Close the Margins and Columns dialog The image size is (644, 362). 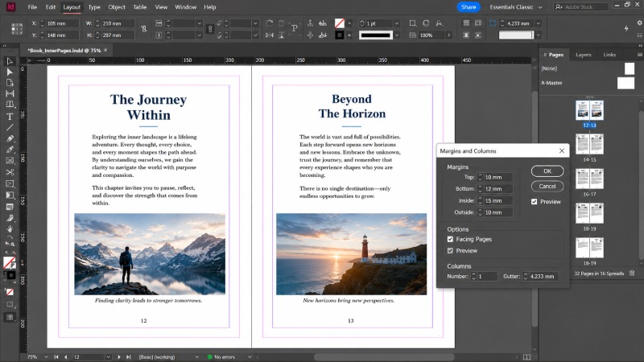click(561, 151)
